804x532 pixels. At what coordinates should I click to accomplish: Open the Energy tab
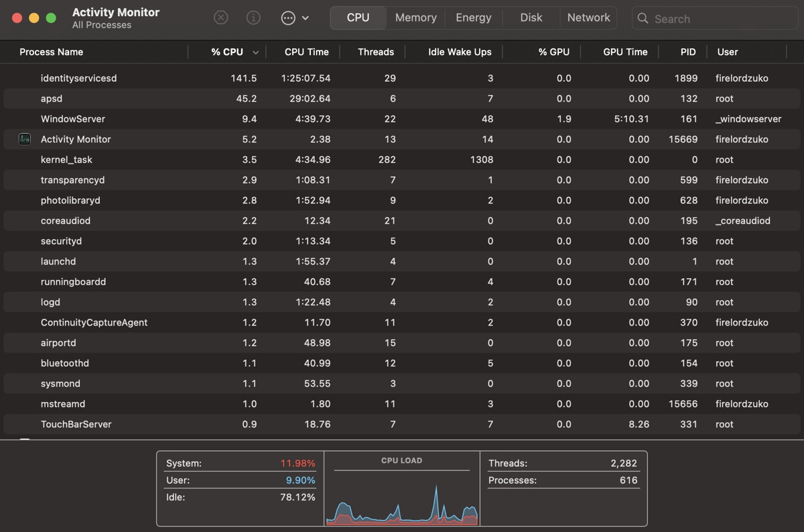pyautogui.click(x=473, y=18)
